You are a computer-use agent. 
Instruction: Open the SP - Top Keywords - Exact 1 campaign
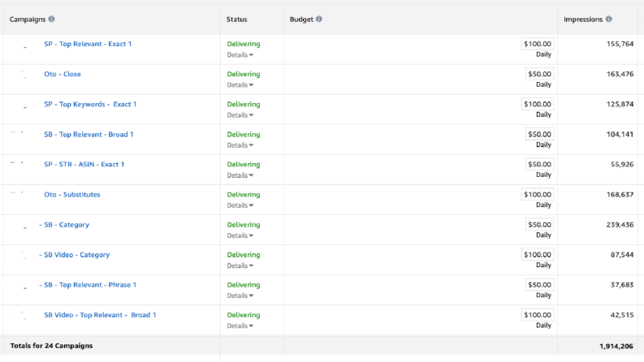tap(90, 104)
